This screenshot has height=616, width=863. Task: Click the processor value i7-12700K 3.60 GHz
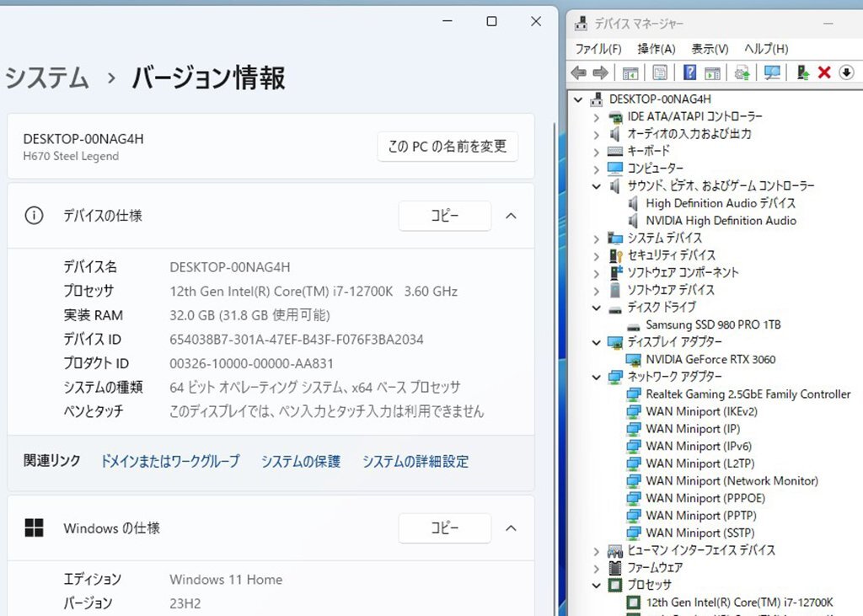pos(314,292)
